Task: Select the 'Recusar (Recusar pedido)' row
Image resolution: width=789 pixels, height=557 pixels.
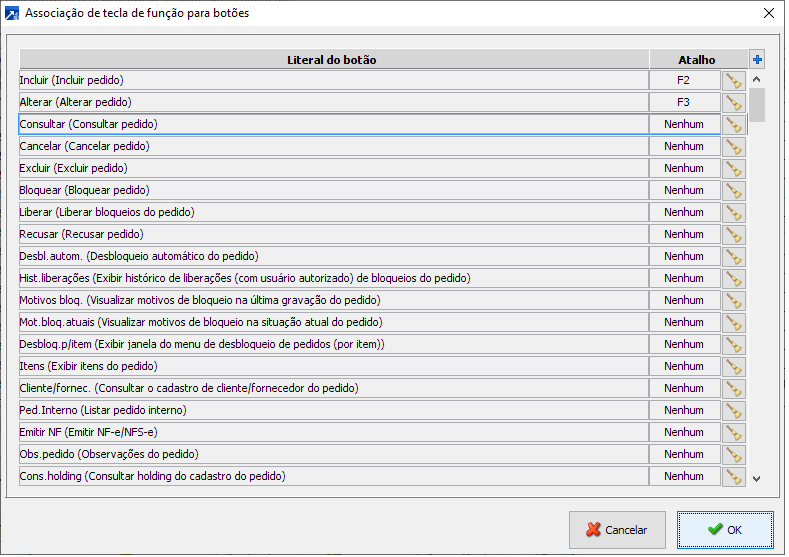Action: coord(334,234)
